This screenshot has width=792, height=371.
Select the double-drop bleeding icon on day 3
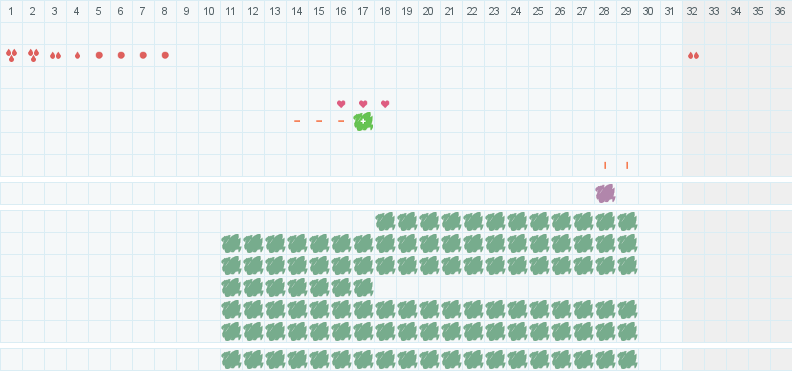tap(55, 56)
